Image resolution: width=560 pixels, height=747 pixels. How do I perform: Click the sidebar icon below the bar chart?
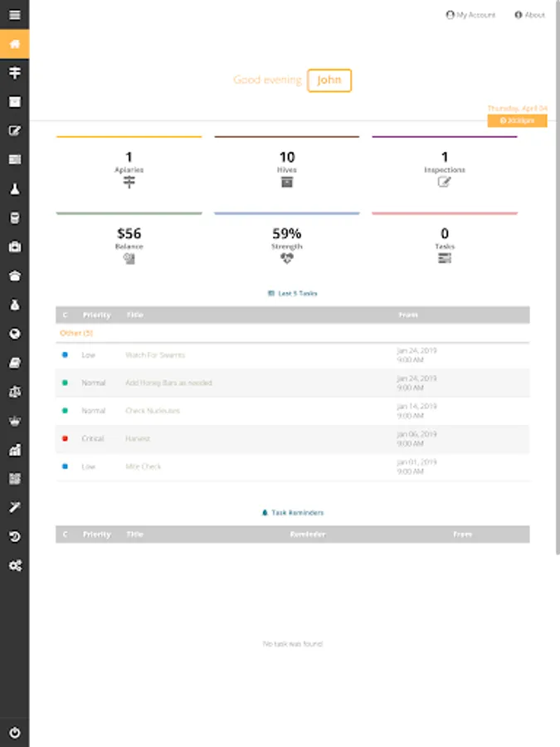pos(15,479)
